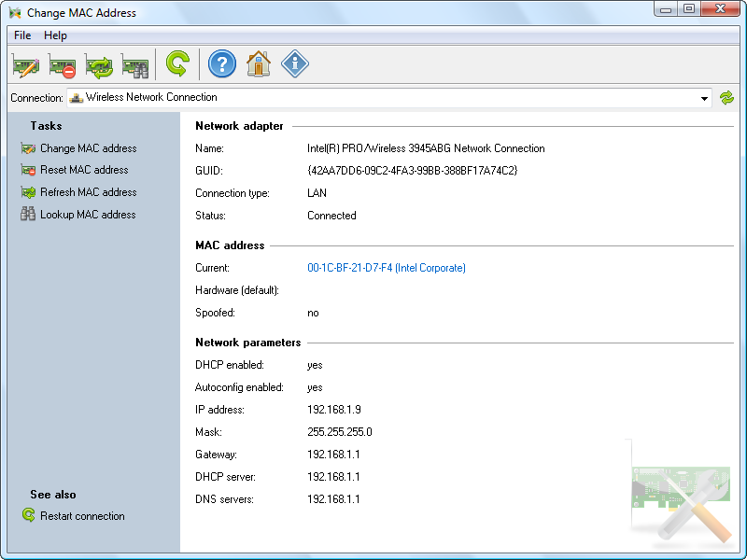Image resolution: width=747 pixels, height=560 pixels.
Task: Select Reset MAC address in Tasks panel
Action: coord(84,170)
